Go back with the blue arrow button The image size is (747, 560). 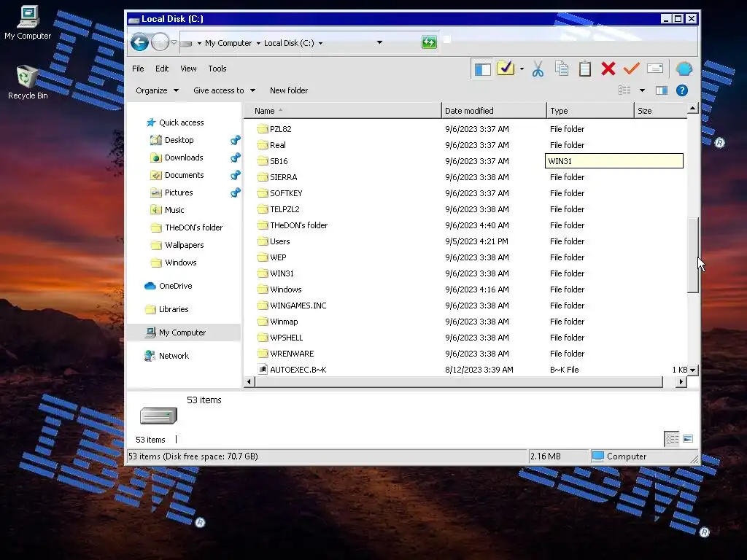139,43
